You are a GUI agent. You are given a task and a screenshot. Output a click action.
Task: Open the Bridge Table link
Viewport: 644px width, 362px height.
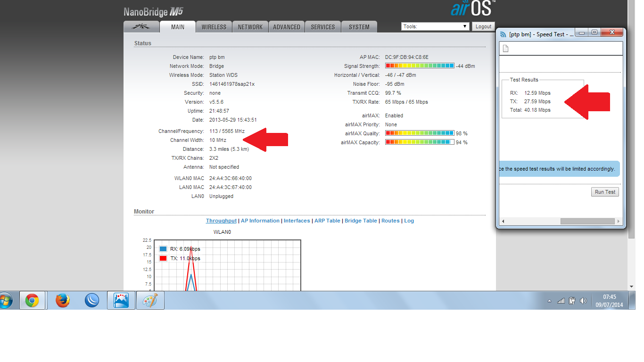pyautogui.click(x=361, y=221)
